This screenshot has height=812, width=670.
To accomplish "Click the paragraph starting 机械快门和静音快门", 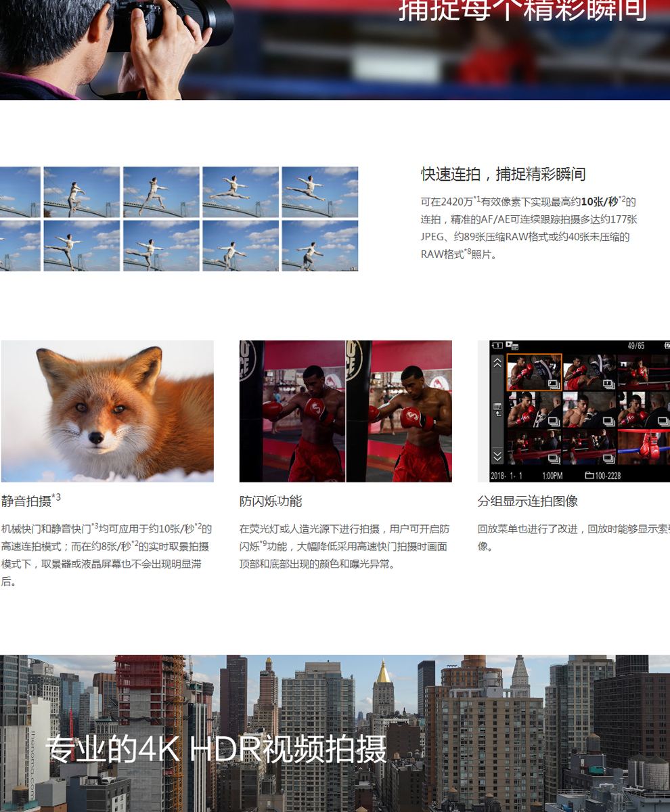I will tap(107, 555).
